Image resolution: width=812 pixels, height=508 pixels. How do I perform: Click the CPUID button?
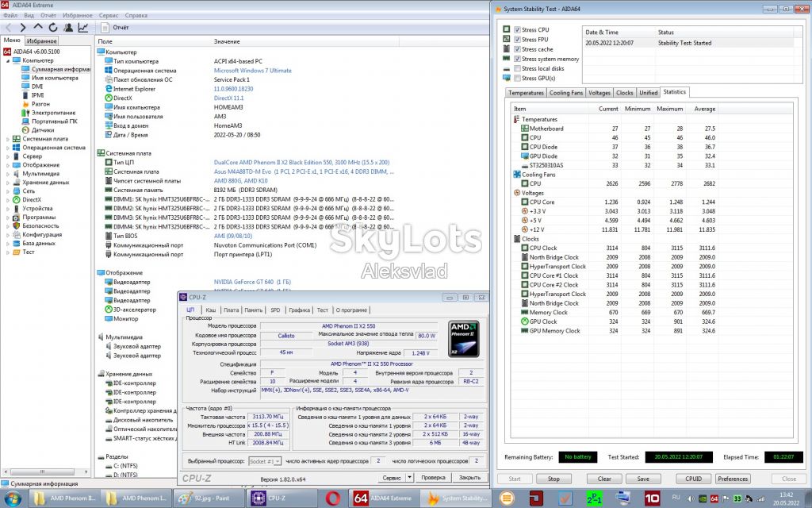pos(693,479)
